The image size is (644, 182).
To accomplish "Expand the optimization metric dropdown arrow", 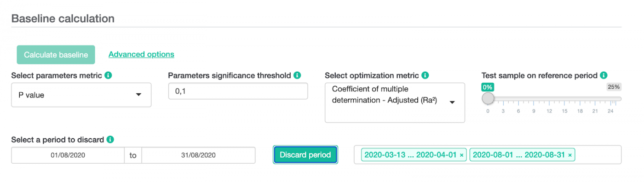I will click(x=452, y=102).
